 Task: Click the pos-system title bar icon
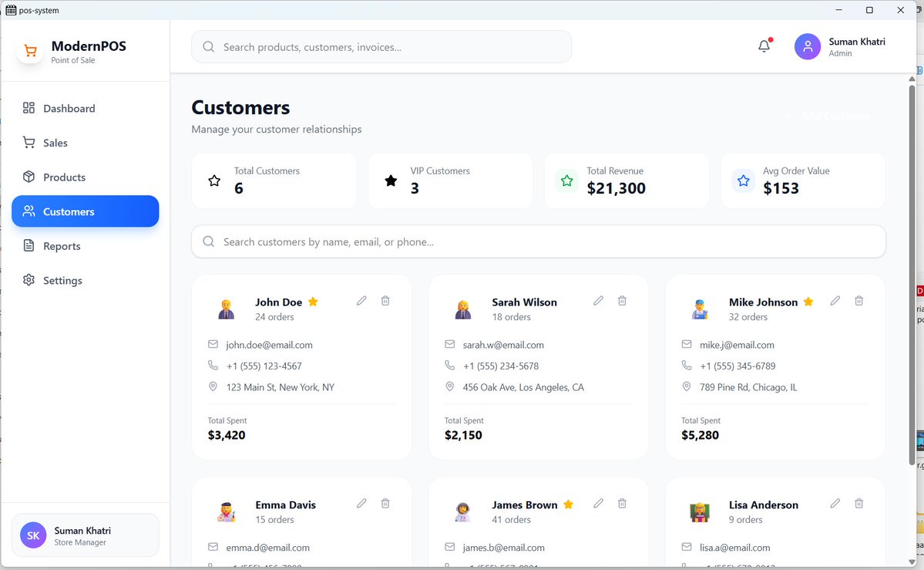(11, 10)
